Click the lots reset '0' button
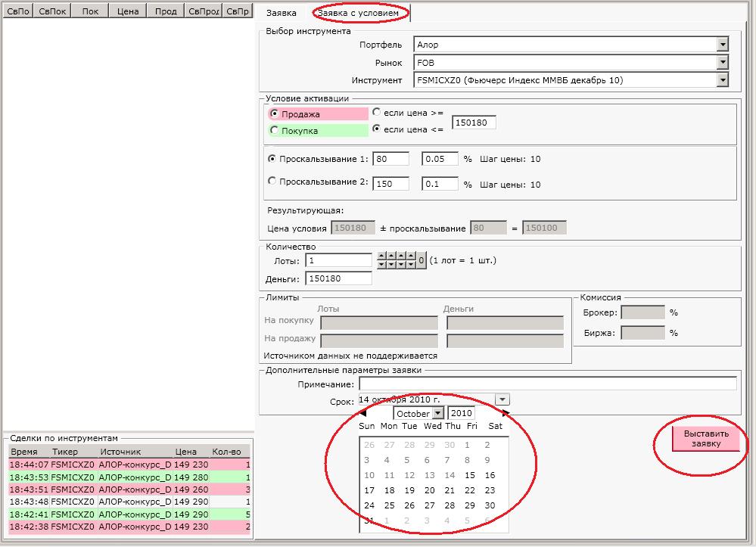This screenshot has width=756, height=547. pyautogui.click(x=422, y=260)
